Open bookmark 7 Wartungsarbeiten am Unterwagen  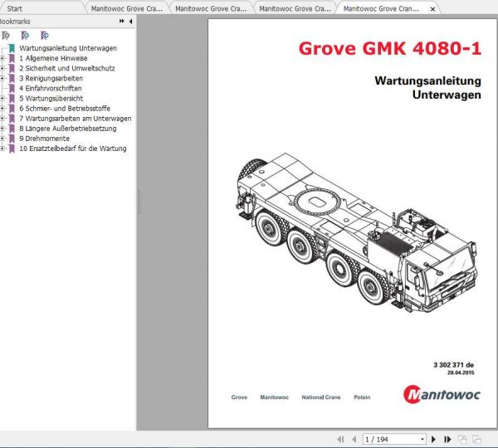click(76, 119)
